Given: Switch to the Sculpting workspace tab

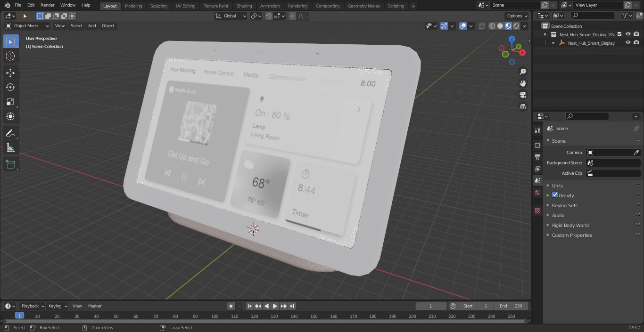Looking at the screenshot, I should [159, 6].
